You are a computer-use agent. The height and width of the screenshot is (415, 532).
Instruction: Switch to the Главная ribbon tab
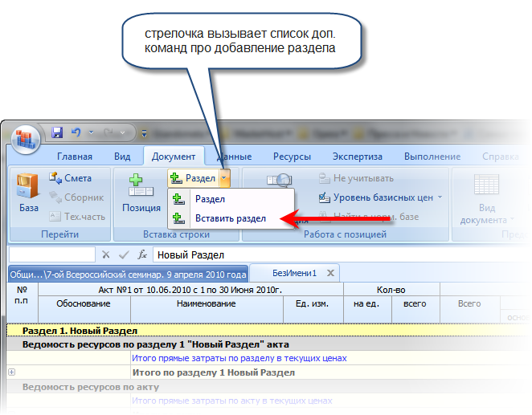[74, 157]
